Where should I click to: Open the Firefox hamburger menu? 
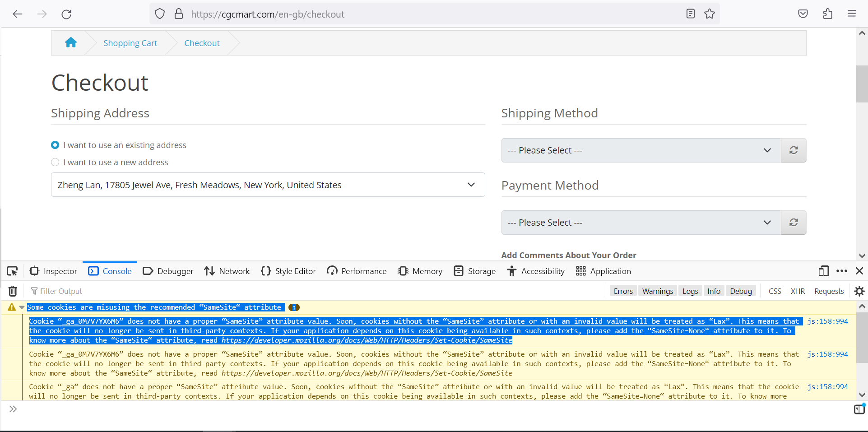pyautogui.click(x=852, y=14)
